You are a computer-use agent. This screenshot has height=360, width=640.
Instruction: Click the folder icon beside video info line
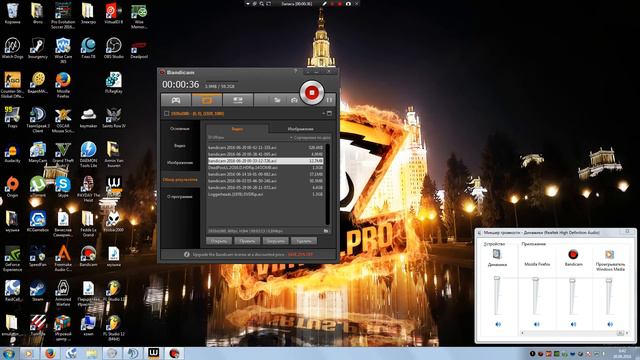click(x=326, y=231)
